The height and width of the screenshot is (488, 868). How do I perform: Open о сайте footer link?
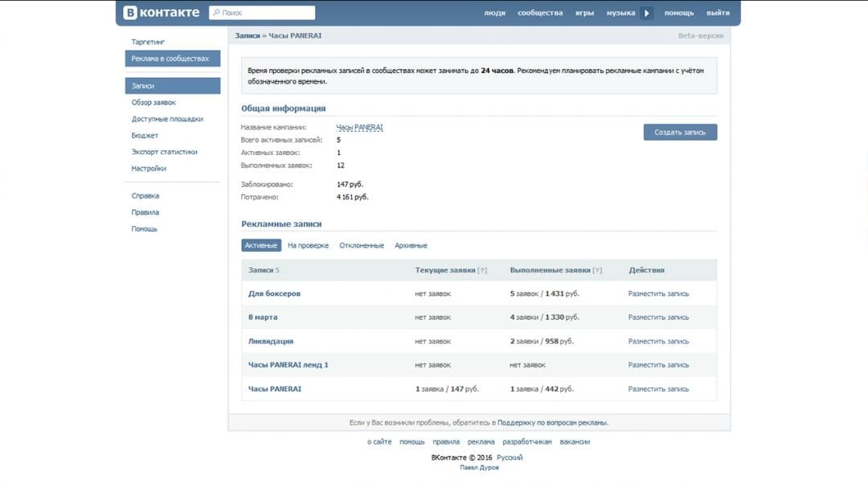point(379,442)
